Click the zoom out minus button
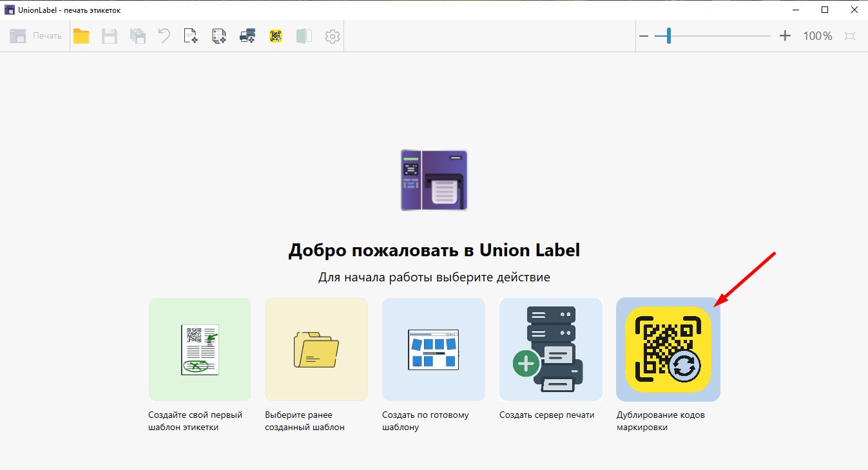The height and width of the screenshot is (470, 868). (x=644, y=36)
